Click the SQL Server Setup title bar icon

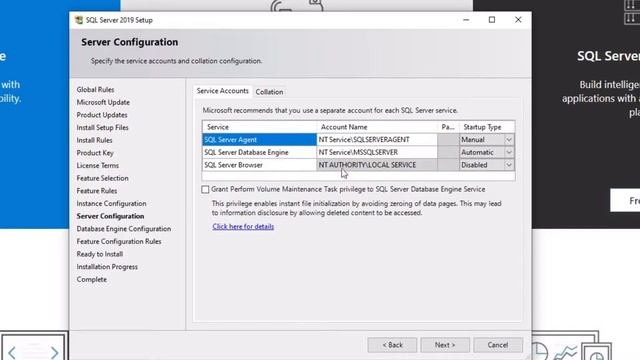79,20
